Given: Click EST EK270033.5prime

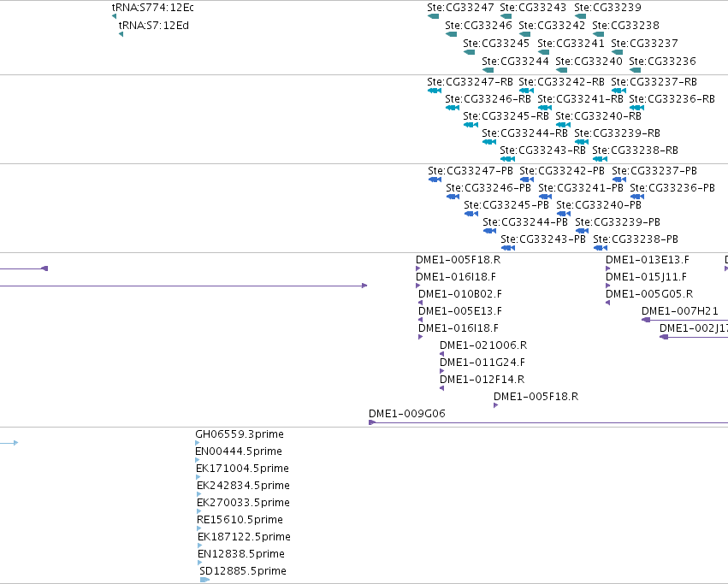Looking at the screenshot, I should (243, 503).
